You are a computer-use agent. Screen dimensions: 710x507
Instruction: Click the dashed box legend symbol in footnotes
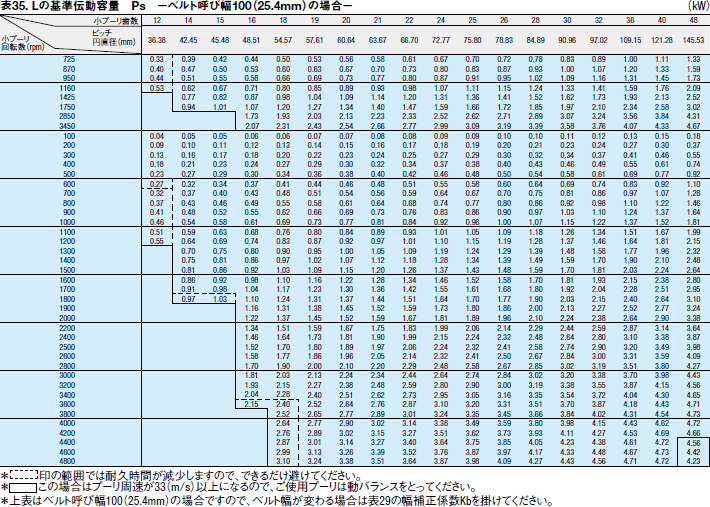[x=24, y=475]
